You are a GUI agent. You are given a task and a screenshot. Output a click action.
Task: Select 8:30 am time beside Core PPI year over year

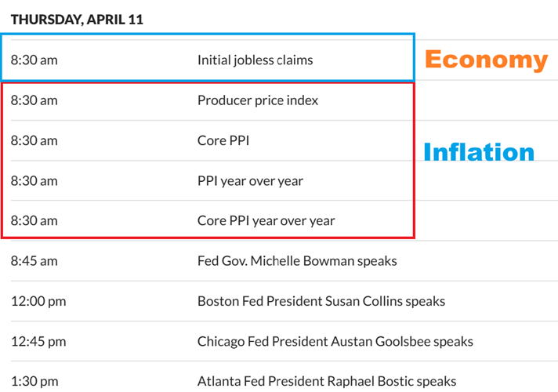(34, 221)
